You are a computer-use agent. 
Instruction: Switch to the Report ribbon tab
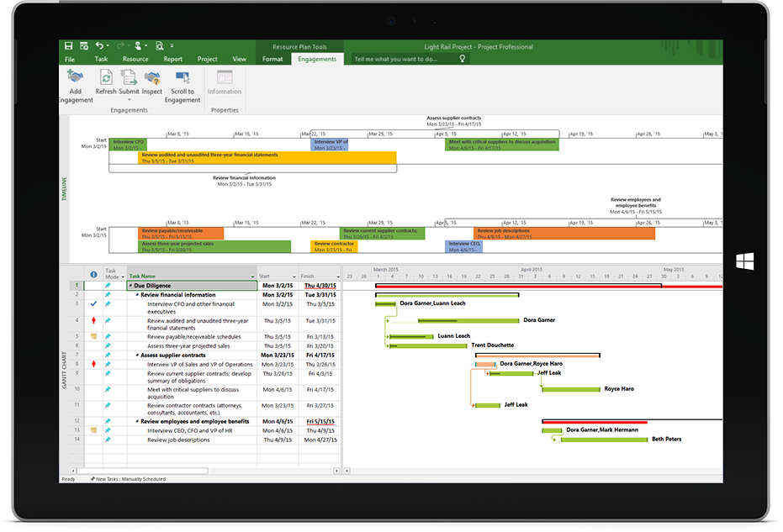172,59
